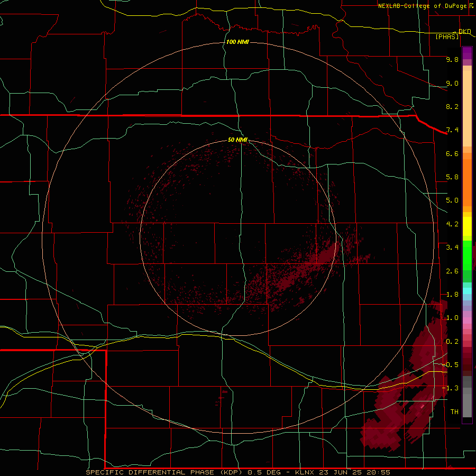Click the cyan band of the color bar
This screenshot has height=476, width=476.
tap(467, 291)
